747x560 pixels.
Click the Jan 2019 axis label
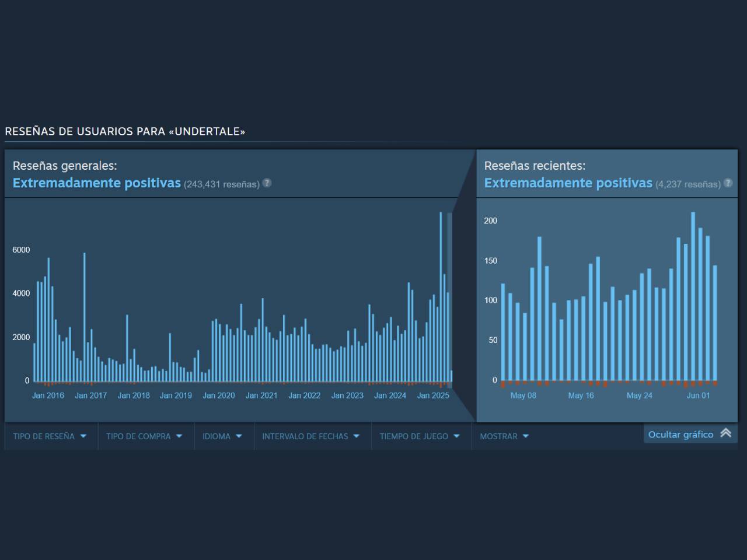click(176, 395)
